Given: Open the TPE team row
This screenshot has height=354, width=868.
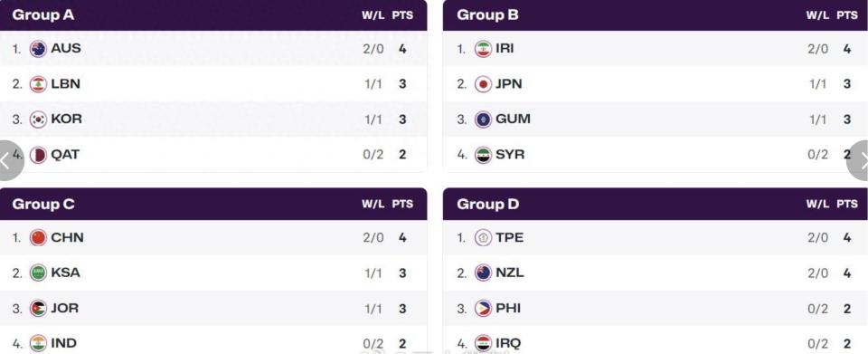Looking at the screenshot, I should click(656, 238).
